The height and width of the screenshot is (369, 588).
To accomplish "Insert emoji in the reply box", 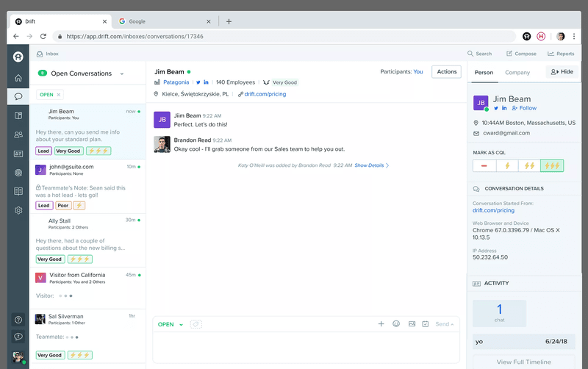I will tap(396, 323).
